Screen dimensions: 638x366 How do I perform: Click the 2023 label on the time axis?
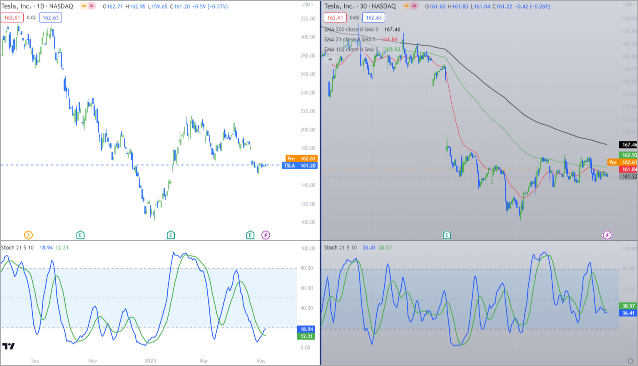(150, 361)
